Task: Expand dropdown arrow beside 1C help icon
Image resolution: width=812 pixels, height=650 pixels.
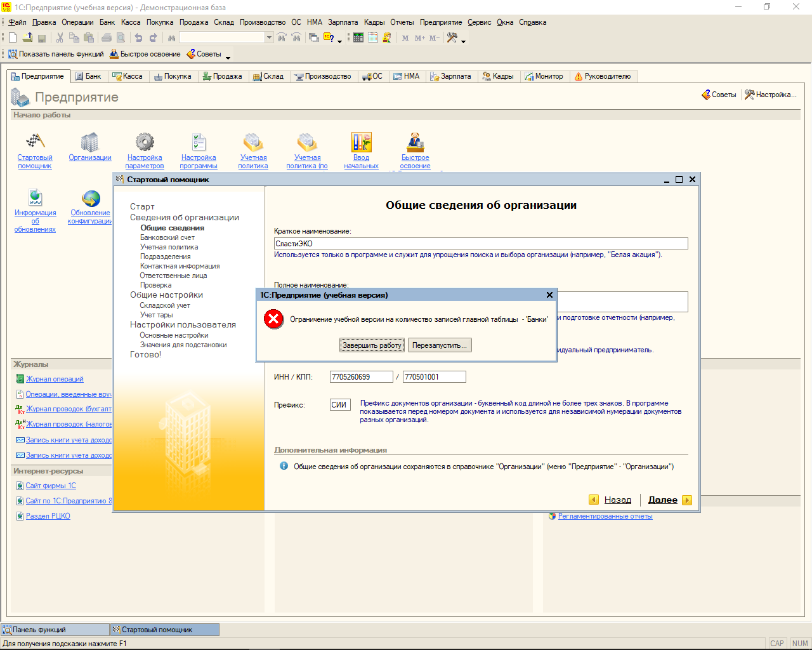Action: [339, 41]
